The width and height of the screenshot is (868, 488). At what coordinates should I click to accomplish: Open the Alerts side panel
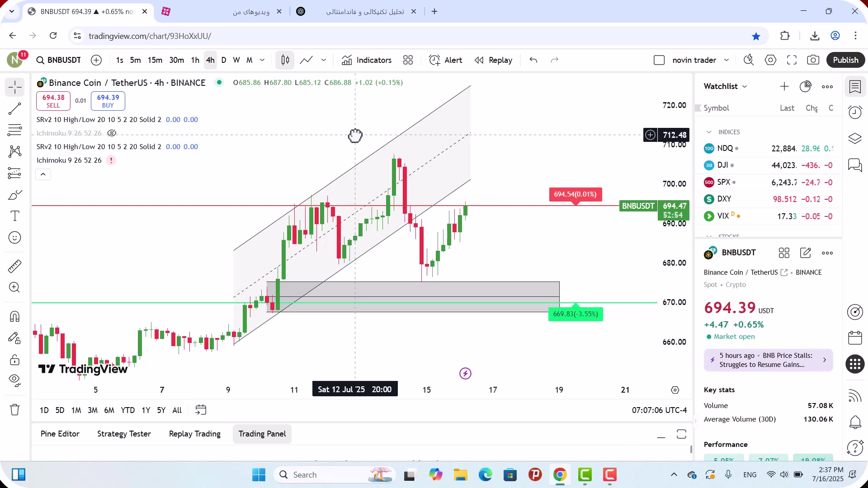(855, 112)
